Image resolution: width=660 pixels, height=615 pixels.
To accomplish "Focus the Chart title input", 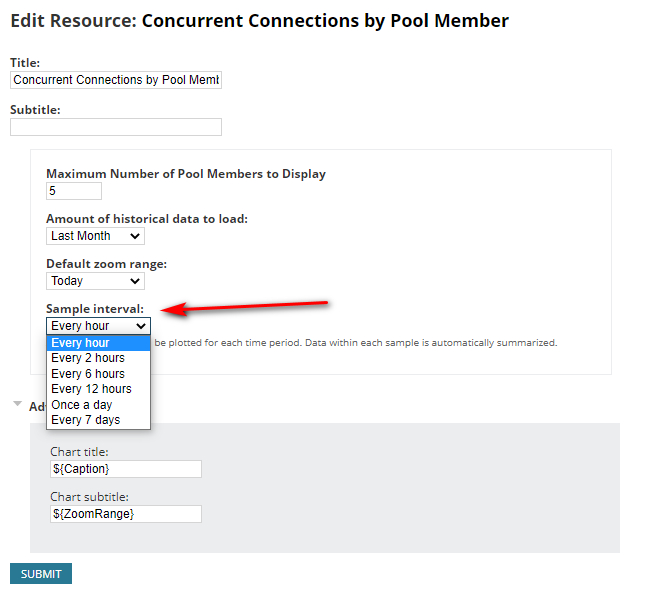I will pos(125,469).
